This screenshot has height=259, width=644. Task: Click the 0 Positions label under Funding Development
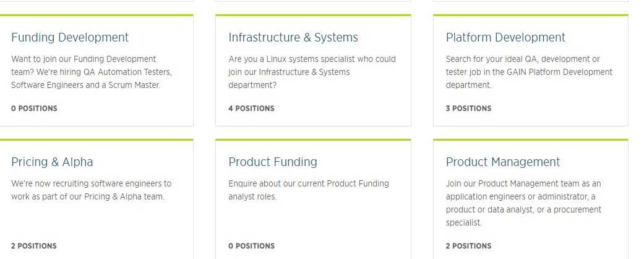tap(34, 108)
